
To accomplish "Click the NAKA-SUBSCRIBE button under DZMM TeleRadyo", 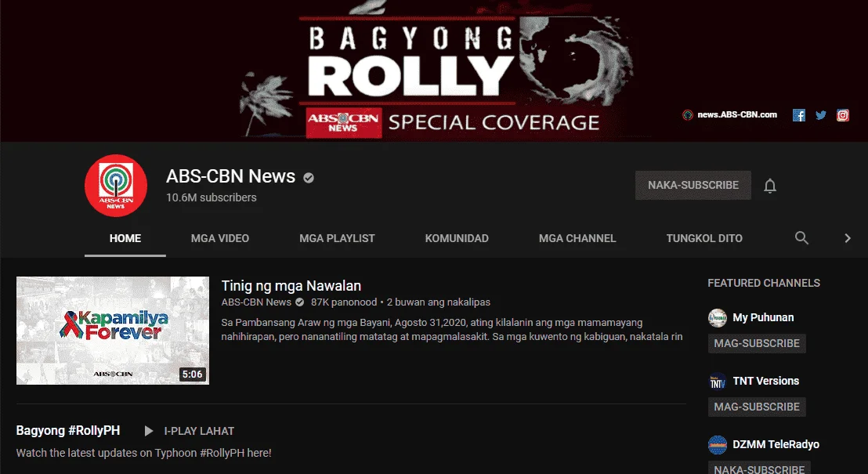I will tap(759, 468).
